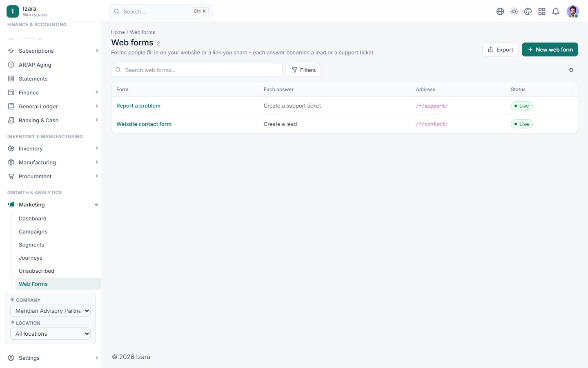Click the General Ledger book icon
Screen dimensions: 588x368
(x=11, y=106)
